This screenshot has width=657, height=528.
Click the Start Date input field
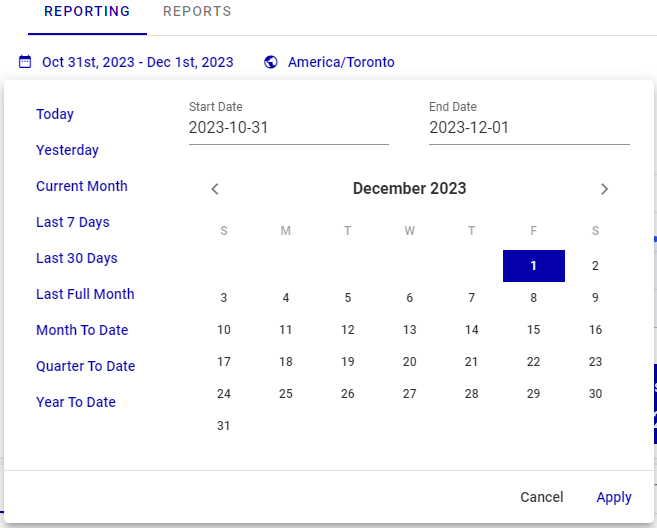pos(288,128)
